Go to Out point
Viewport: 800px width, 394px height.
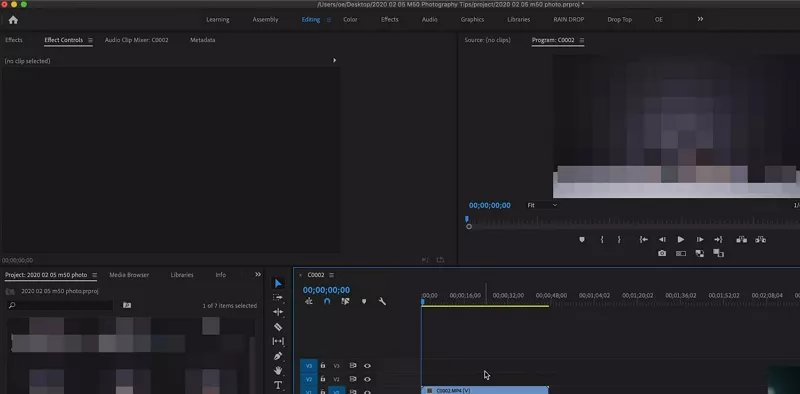[x=718, y=239]
